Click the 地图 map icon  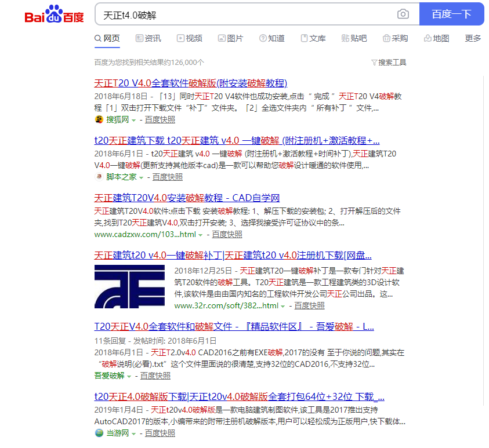click(428, 38)
